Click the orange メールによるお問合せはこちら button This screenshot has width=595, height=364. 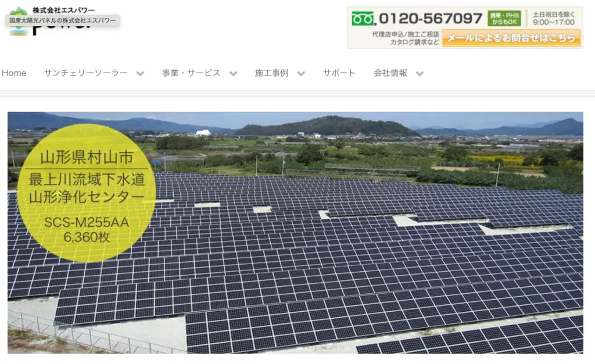point(511,38)
